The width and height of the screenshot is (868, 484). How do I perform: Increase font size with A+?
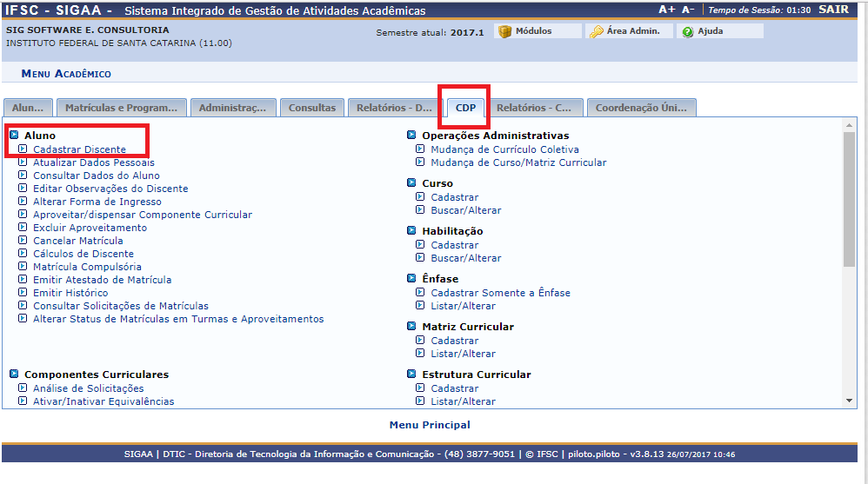666,10
